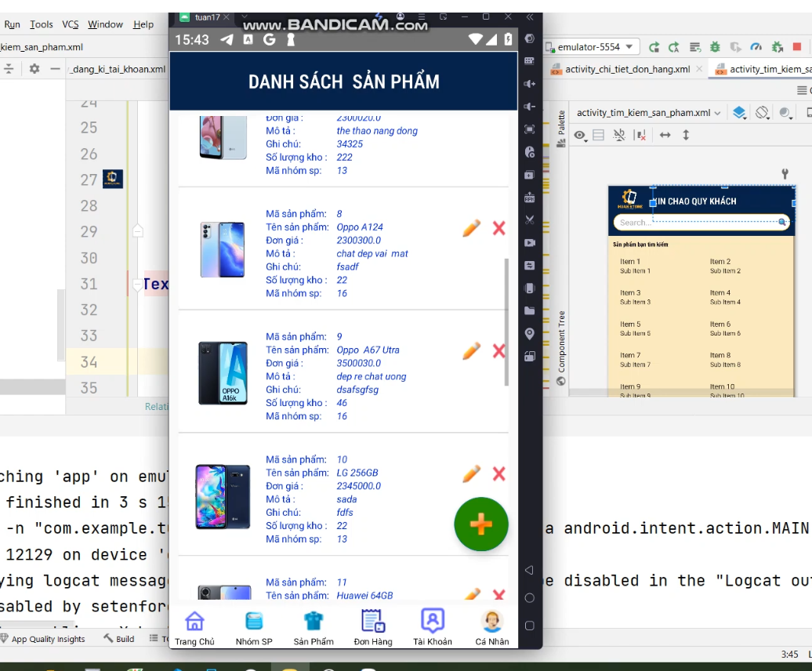Click emulator volume down icon
The image size is (812, 671).
(x=529, y=106)
